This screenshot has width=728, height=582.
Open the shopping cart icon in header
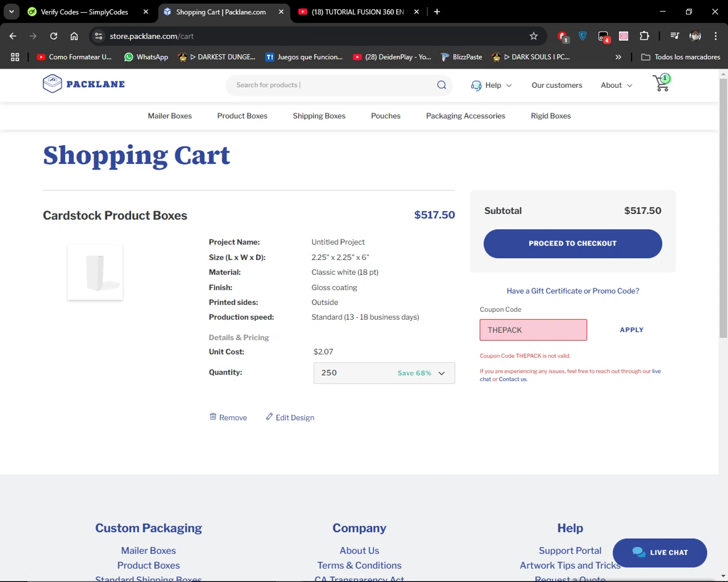(662, 83)
